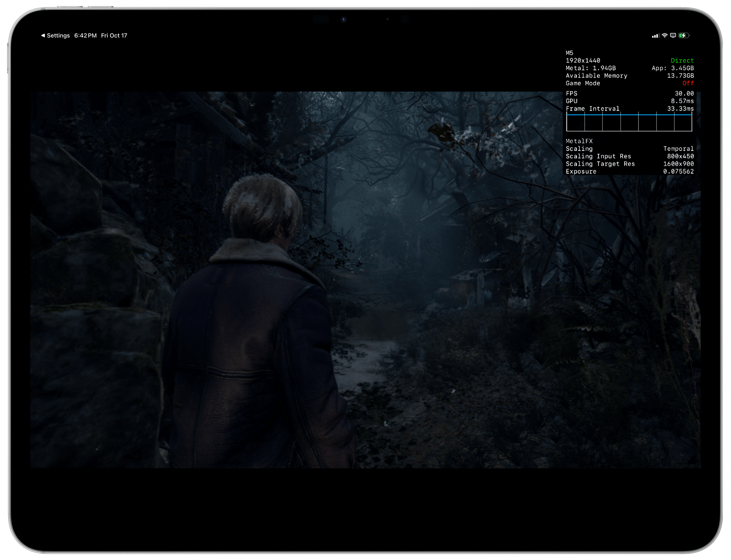Click the Scaling Input Res 800x450 value
Image resolution: width=731 pixels, height=560 pixels.
(680, 156)
